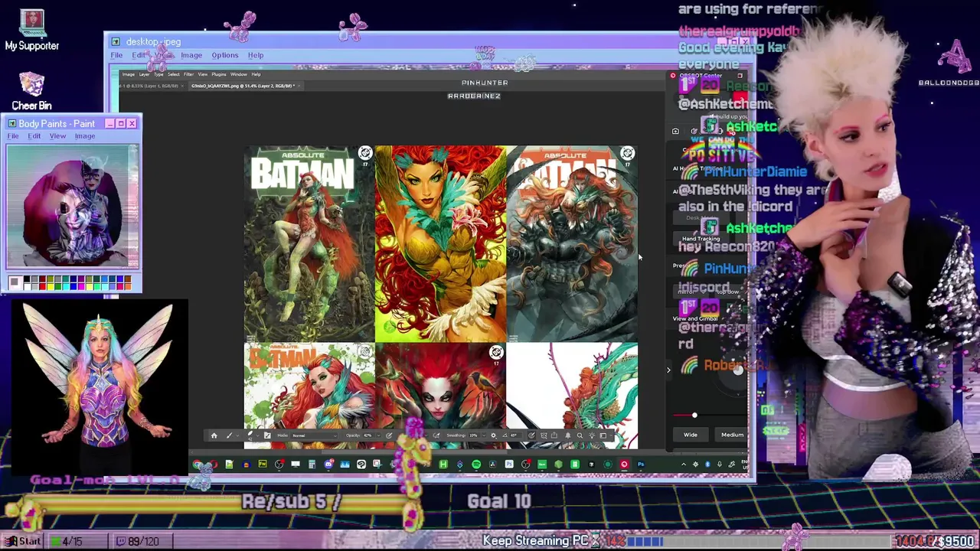This screenshot has height=551, width=980.
Task: Select the center Poison Ivy yellow cover
Action: click(x=440, y=243)
